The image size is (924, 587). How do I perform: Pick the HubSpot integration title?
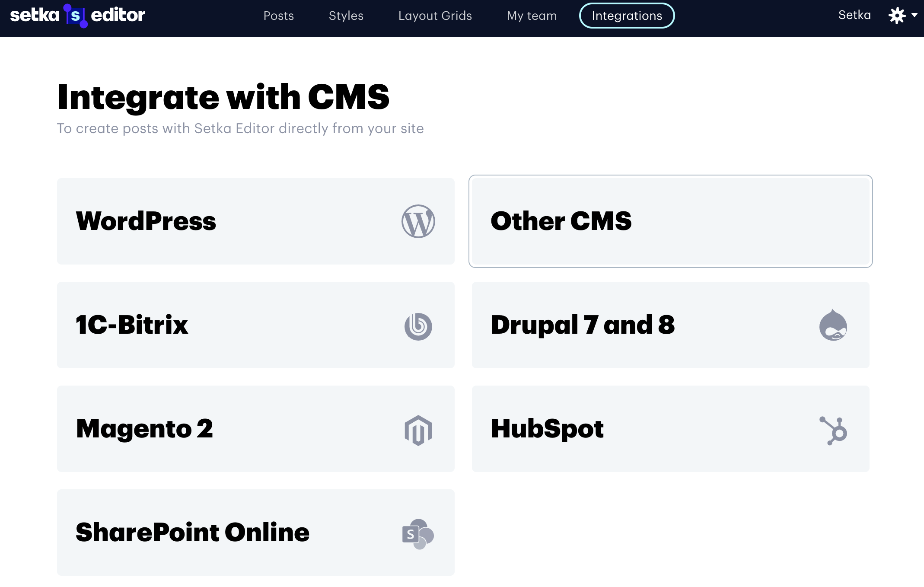click(x=547, y=429)
